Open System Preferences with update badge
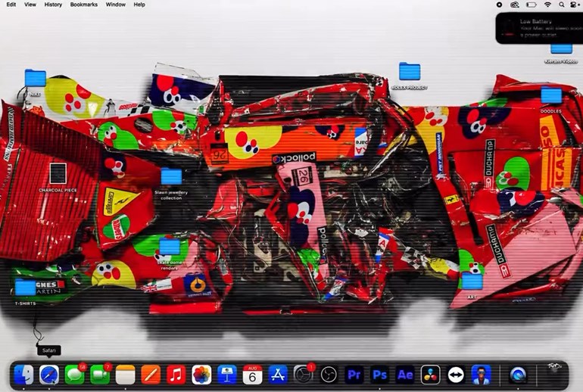583x392 pixels. coord(303,375)
